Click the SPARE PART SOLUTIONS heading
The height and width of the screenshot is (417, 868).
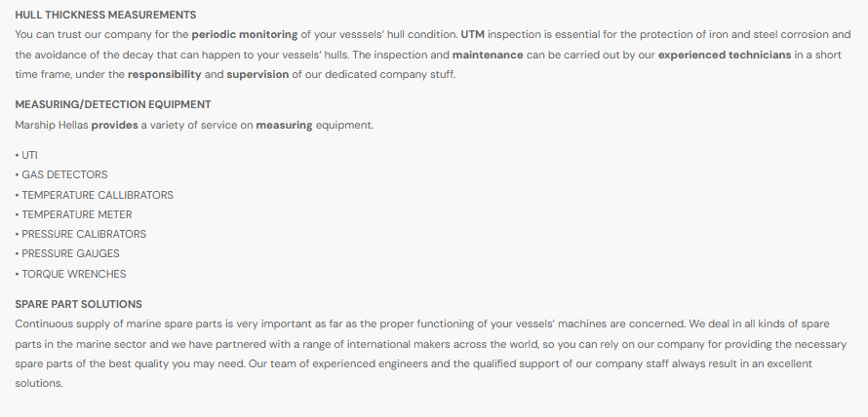pos(79,304)
